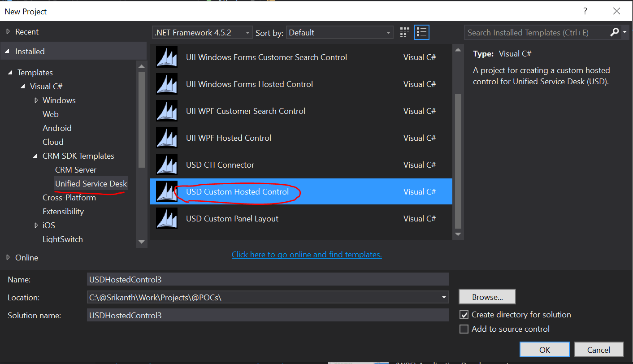The image size is (633, 364).
Task: Switch to small icons view
Action: (x=404, y=32)
